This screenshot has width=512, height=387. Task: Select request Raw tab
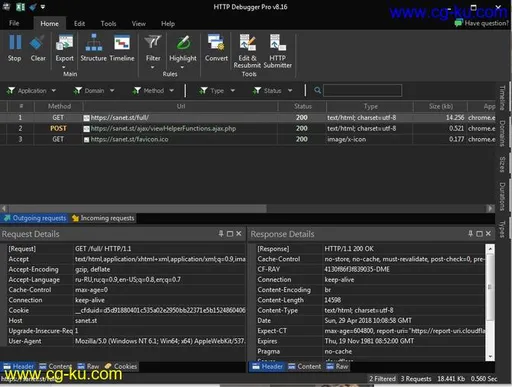(88, 366)
